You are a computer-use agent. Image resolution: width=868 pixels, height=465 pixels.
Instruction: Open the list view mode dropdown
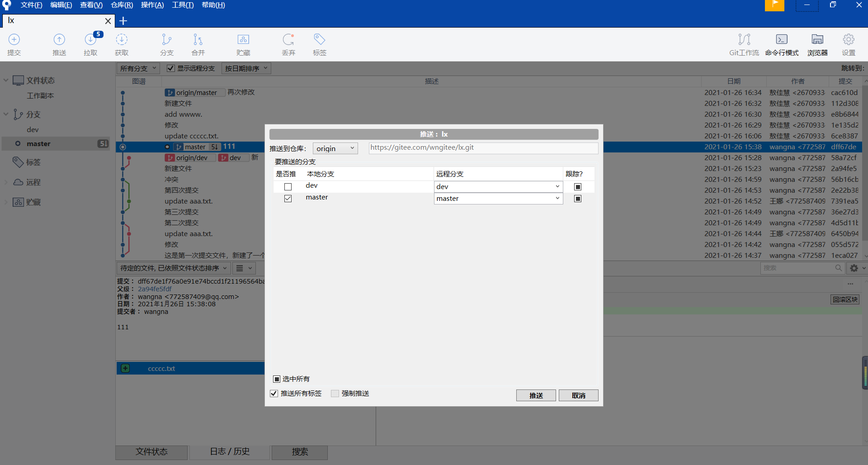(x=244, y=268)
